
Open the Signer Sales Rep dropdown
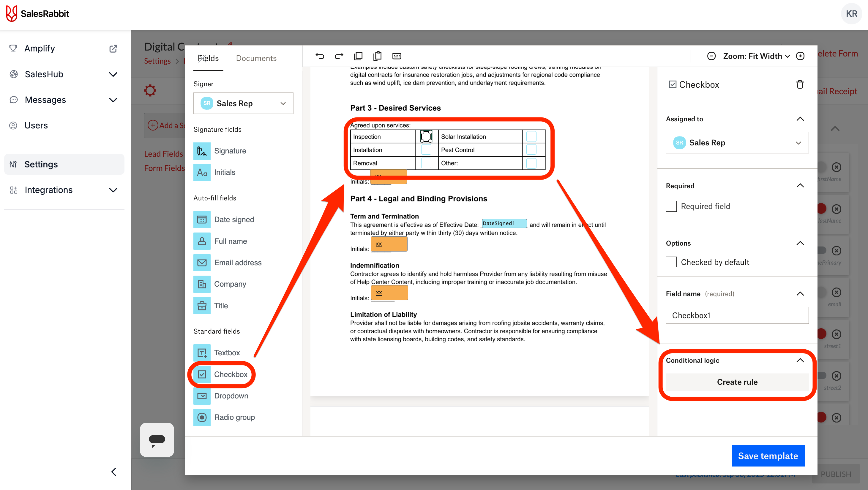(243, 103)
